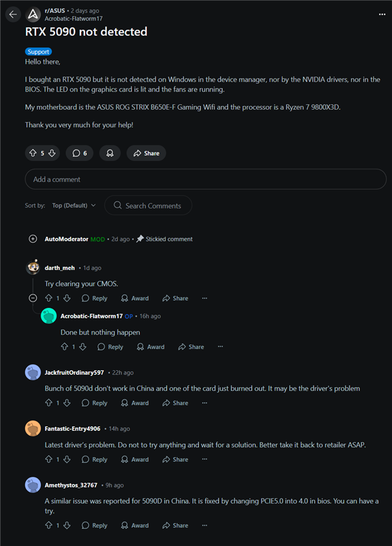Give an award to the post
The width and height of the screenshot is (392, 546).
[109, 153]
